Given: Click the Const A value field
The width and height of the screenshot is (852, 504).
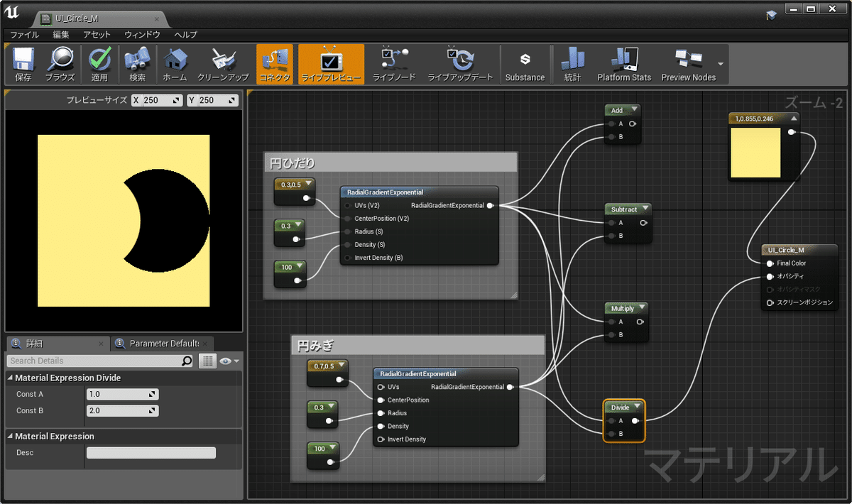Looking at the screenshot, I should pyautogui.click(x=122, y=395).
